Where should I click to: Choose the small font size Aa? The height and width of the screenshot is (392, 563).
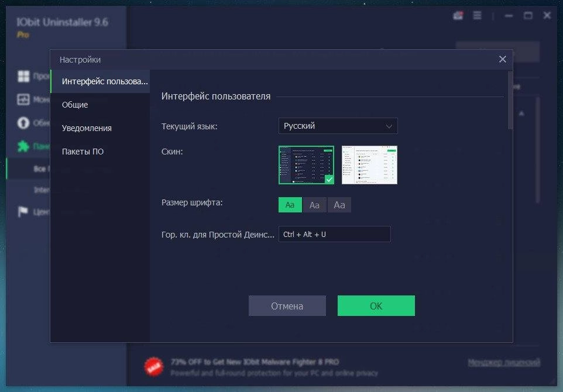click(x=290, y=205)
